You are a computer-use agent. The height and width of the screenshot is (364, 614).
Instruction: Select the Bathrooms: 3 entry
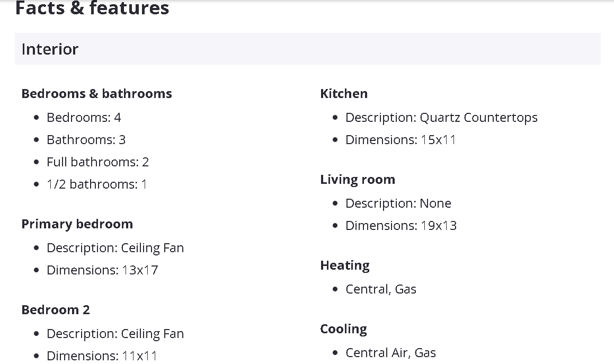point(86,140)
